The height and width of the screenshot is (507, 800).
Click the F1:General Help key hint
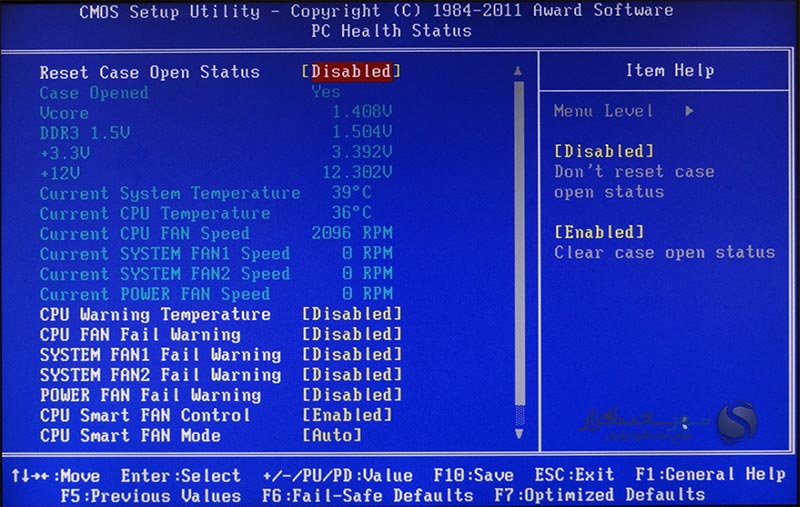tap(710, 474)
